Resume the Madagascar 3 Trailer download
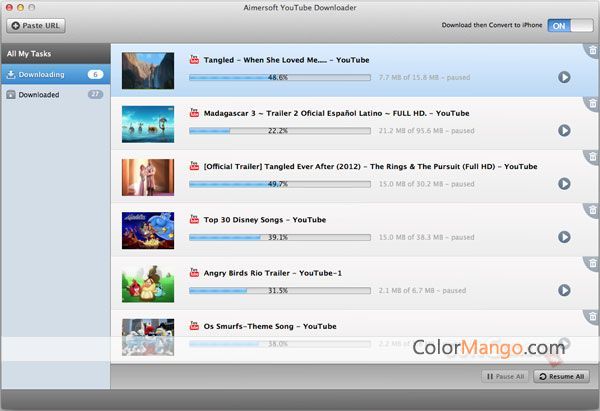This screenshot has height=411, width=600. [564, 130]
